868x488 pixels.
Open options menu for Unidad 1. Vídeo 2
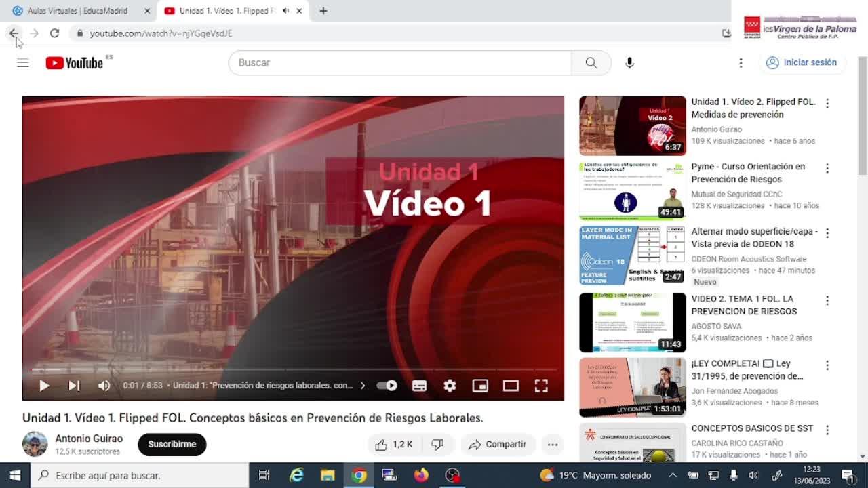click(827, 104)
